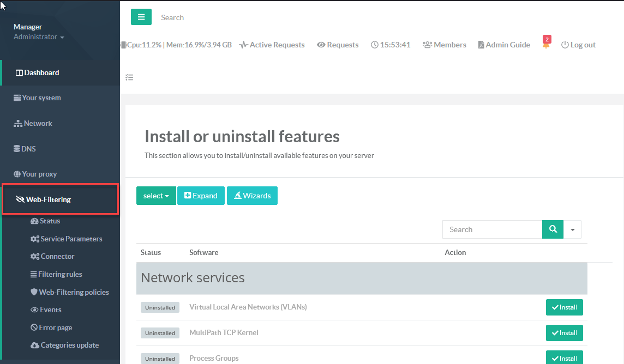Image resolution: width=624 pixels, height=364 pixels.
Task: Click the green hamburger menu button
Action: point(141,17)
